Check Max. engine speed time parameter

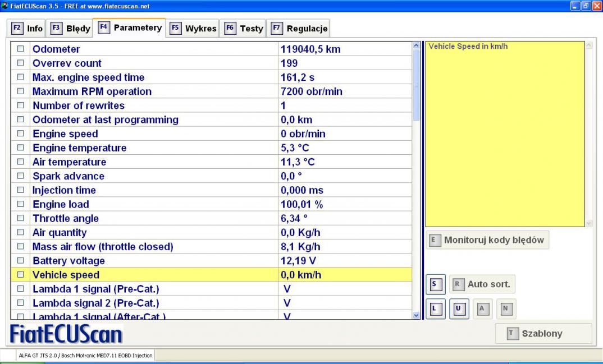pyautogui.click(x=20, y=77)
